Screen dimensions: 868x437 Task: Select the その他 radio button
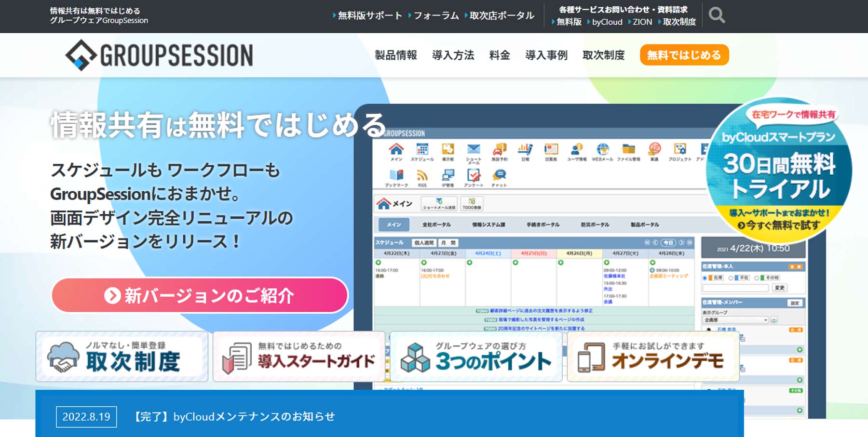point(756,278)
